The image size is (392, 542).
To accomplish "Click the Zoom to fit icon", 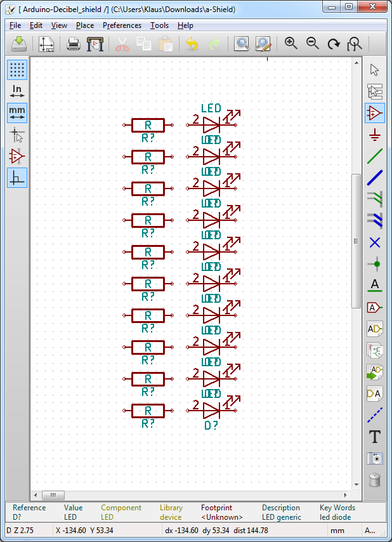I will coord(355,44).
